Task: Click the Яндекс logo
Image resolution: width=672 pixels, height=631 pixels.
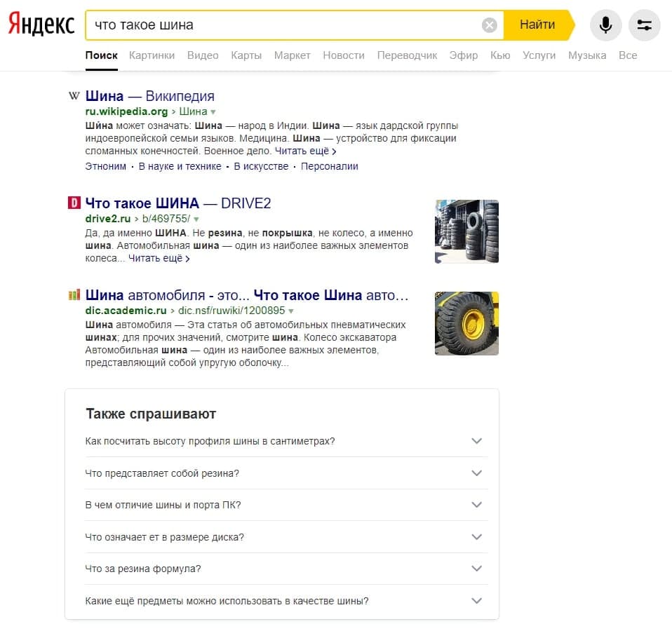Action: click(x=41, y=25)
